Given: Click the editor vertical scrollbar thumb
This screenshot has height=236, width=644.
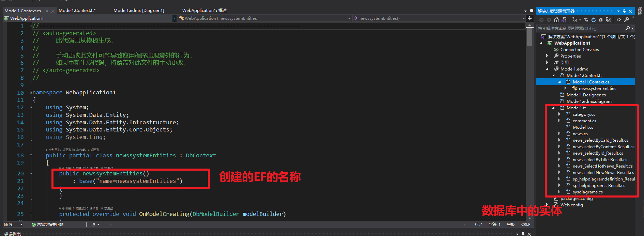Looking at the screenshot, I should coord(530,37).
